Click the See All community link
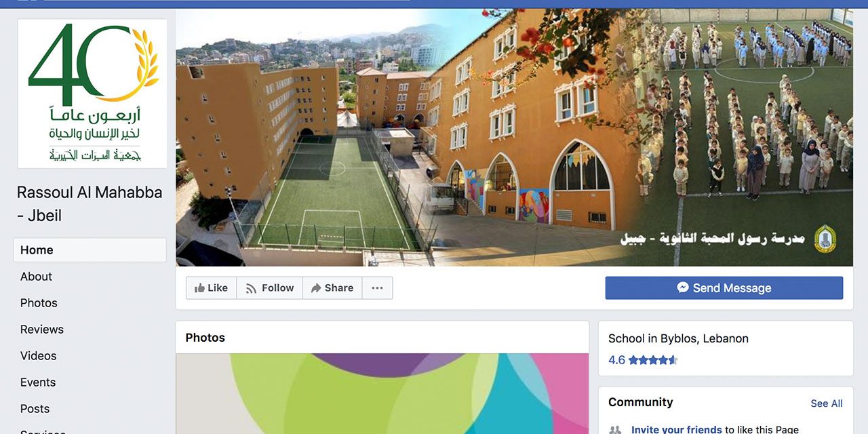The width and height of the screenshot is (868, 434). click(827, 403)
